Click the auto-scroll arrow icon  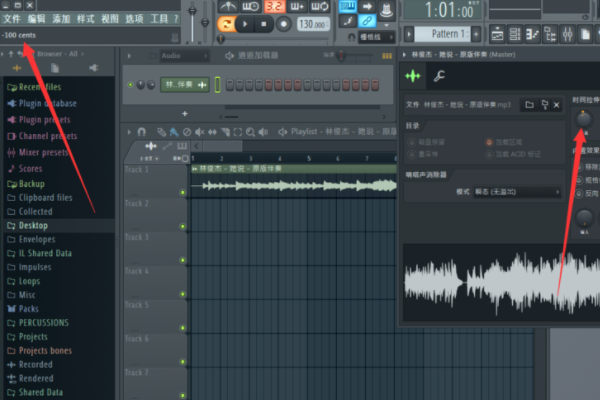pyautogui.click(x=367, y=6)
